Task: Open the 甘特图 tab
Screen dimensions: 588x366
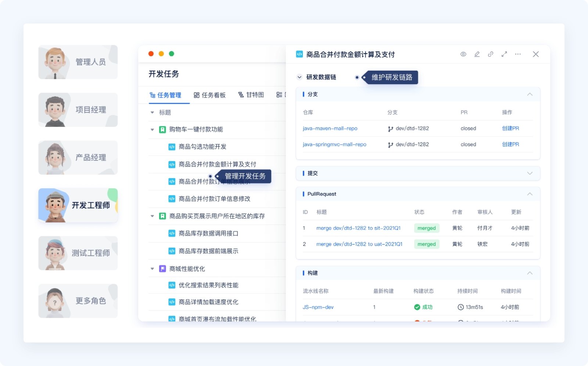Action: 251,95
